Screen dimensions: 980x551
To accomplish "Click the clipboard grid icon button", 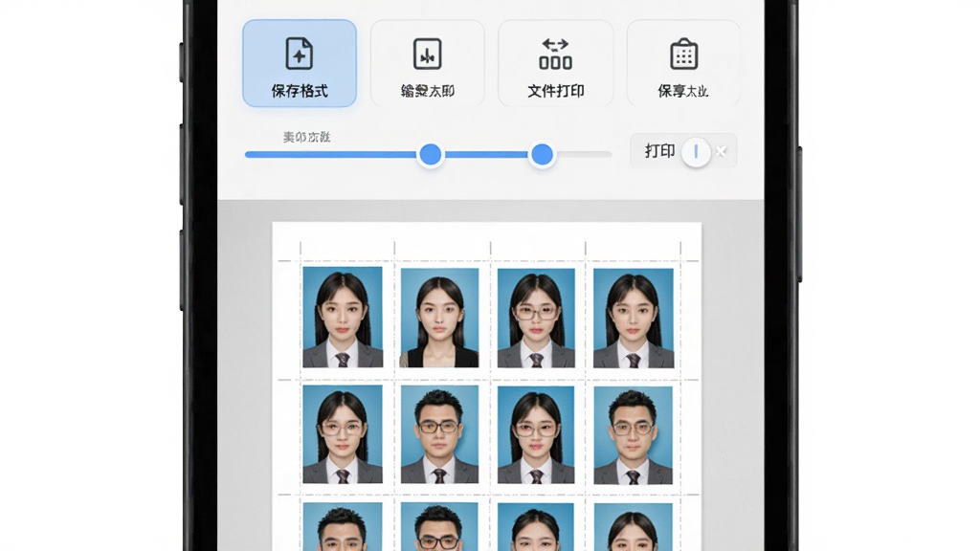I will [x=683, y=63].
